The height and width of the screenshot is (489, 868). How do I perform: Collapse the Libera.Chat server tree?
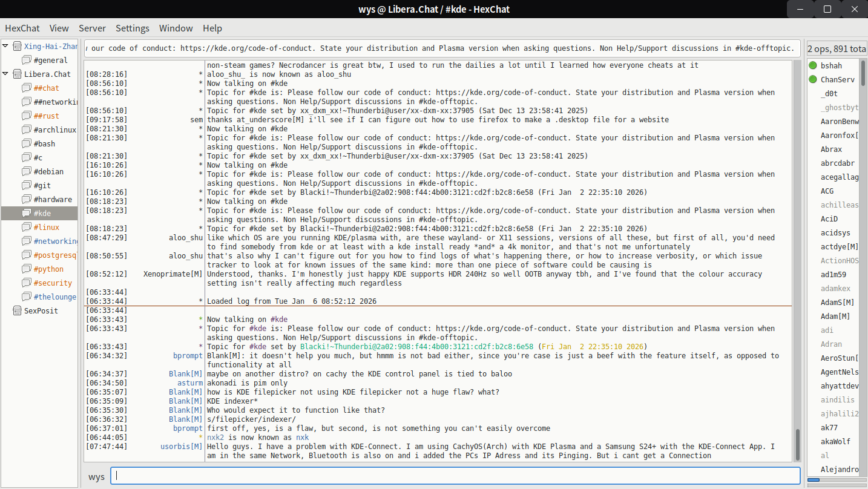tap(5, 74)
